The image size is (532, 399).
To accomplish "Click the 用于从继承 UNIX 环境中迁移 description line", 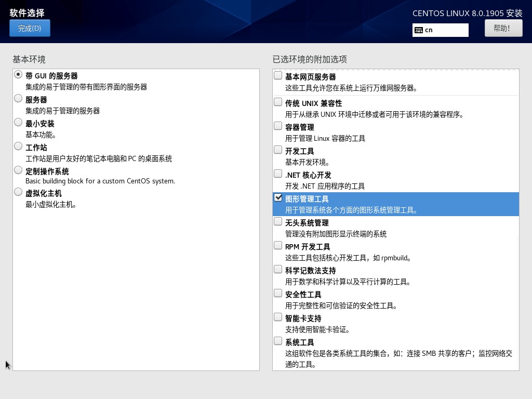I will coord(375,115).
